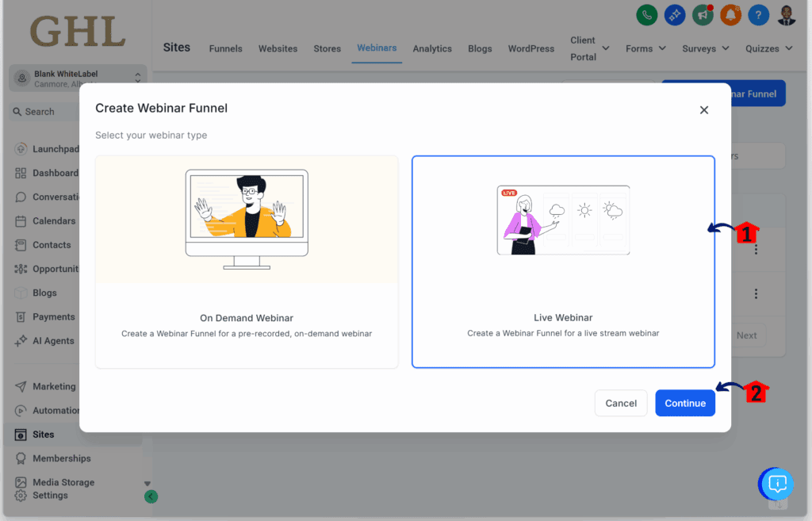Collapse the Blank WhiteLabel account switcher

(x=136, y=77)
